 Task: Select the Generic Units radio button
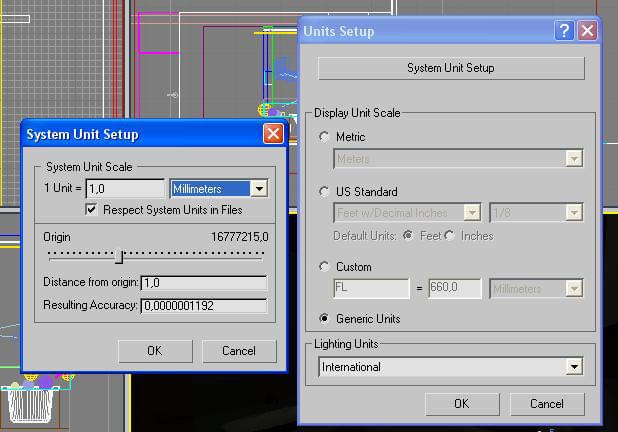click(x=324, y=318)
